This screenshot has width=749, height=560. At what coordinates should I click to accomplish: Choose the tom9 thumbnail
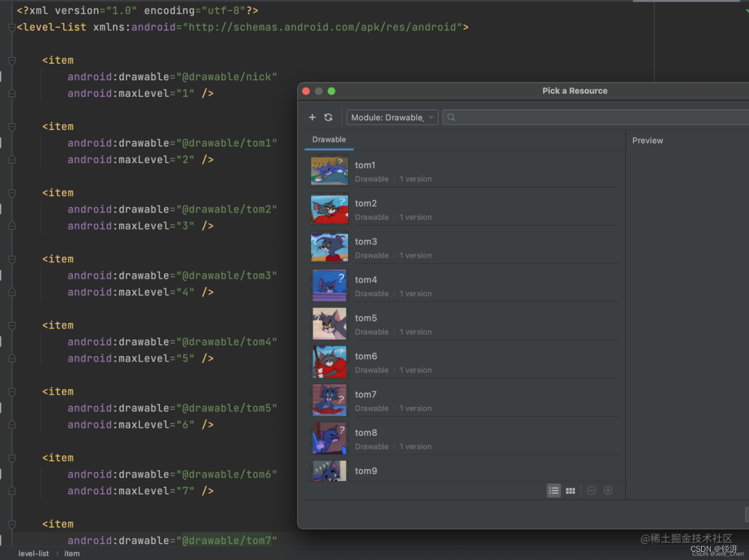coord(329,471)
